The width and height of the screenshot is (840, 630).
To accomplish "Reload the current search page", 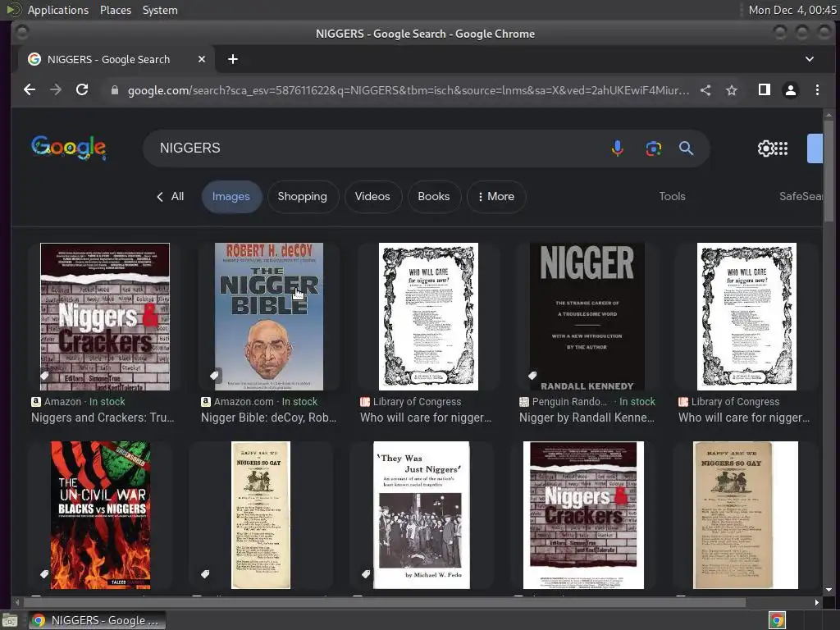I will coord(82,90).
